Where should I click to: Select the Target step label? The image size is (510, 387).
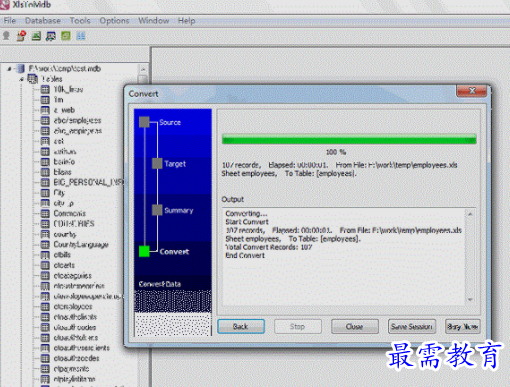tap(175, 164)
